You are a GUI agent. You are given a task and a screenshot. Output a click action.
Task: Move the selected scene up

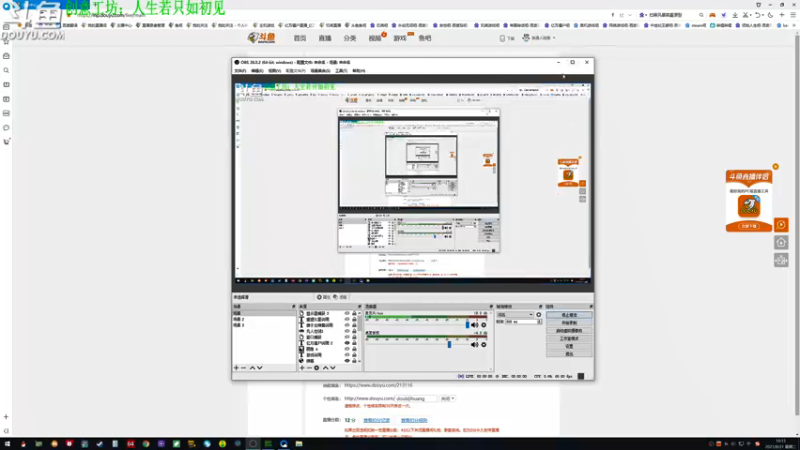click(252, 368)
